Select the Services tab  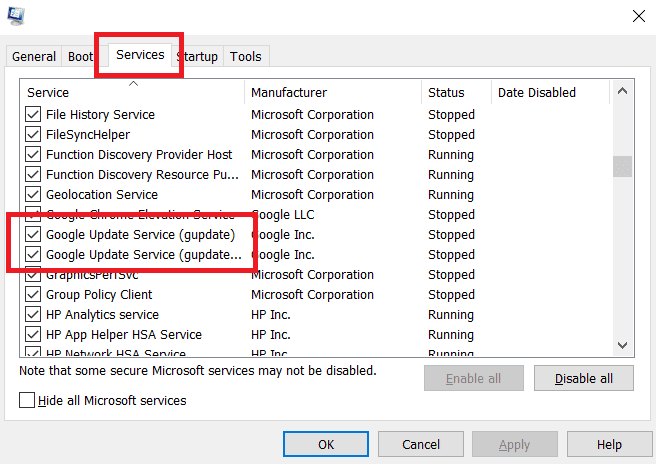coord(140,55)
